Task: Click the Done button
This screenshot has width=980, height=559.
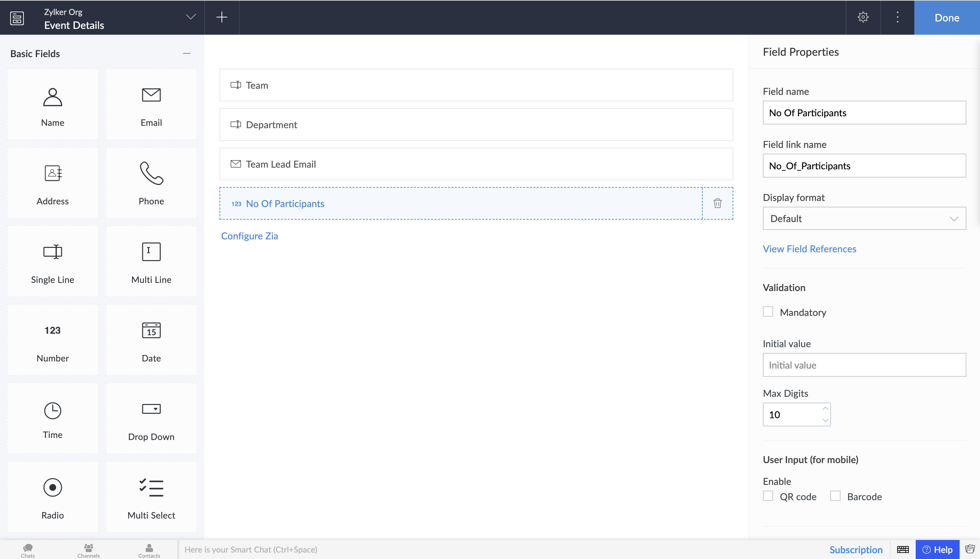Action: [947, 18]
